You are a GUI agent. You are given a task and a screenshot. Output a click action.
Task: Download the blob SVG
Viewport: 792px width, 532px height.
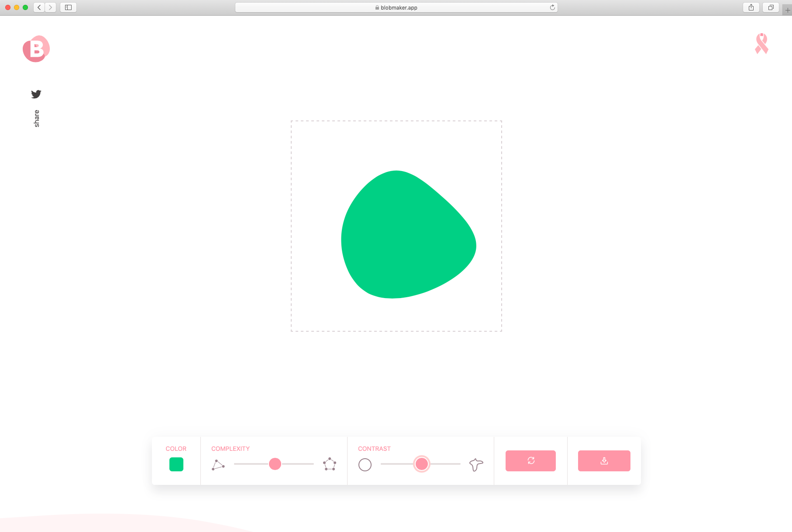(x=604, y=461)
